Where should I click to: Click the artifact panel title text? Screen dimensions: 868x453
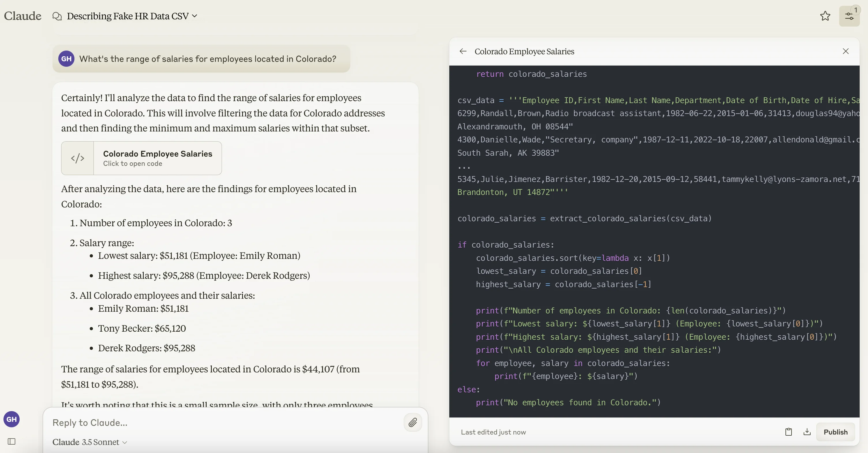click(x=524, y=51)
